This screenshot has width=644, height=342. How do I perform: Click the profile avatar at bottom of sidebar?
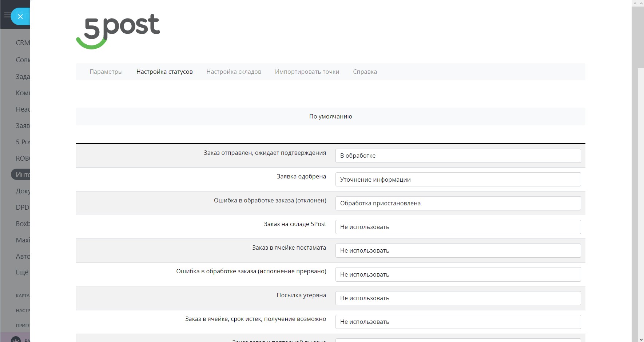(x=15, y=338)
